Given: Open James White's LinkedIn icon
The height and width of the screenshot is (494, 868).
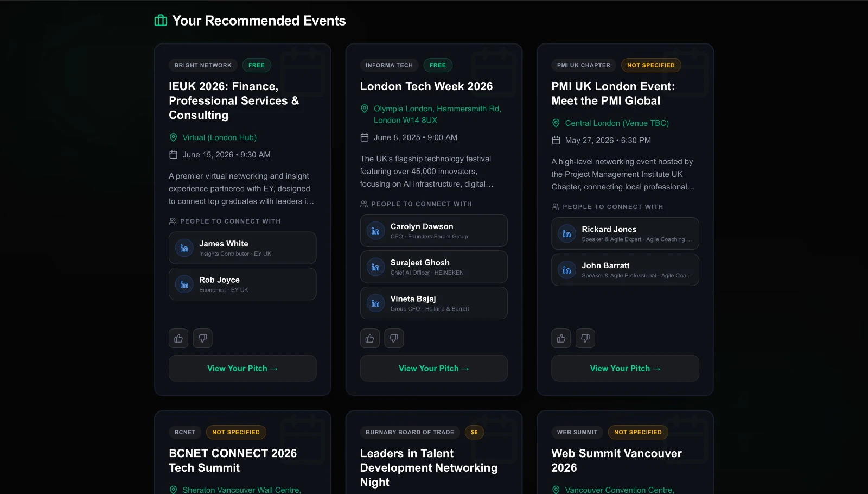Looking at the screenshot, I should click(x=184, y=248).
